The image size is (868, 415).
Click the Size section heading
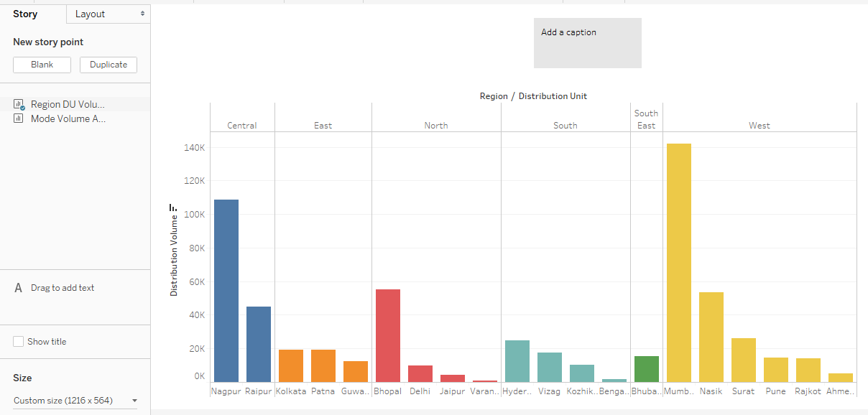[22, 378]
